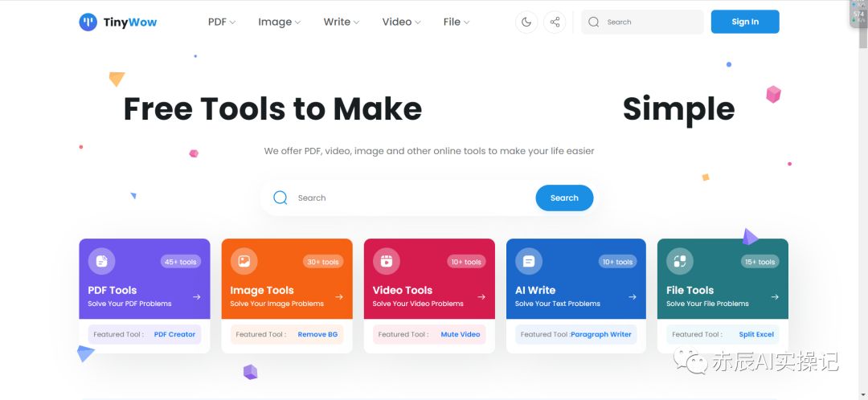Screen dimensions: 868x400
Task: Click "Solve Your File Problems" text
Action: pos(707,303)
